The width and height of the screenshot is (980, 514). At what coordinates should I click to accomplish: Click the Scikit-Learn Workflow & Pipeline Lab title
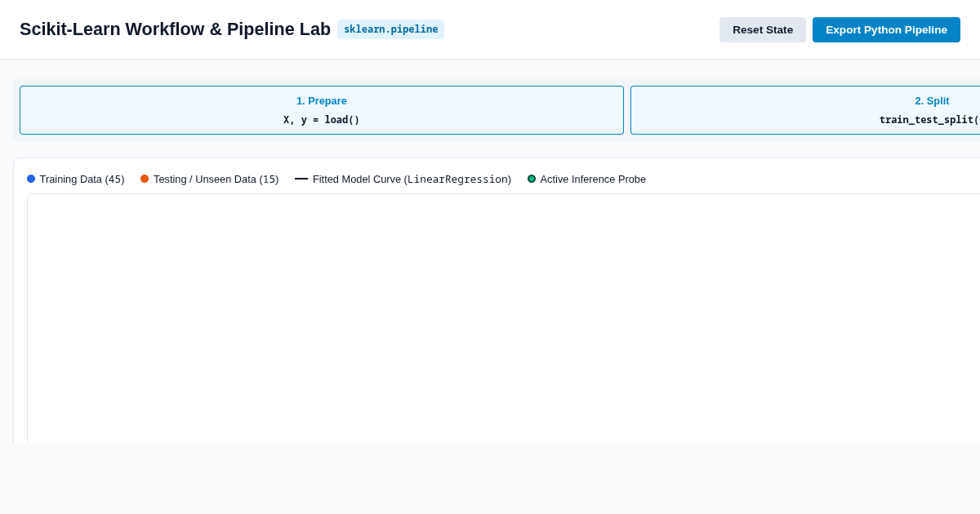(x=175, y=29)
